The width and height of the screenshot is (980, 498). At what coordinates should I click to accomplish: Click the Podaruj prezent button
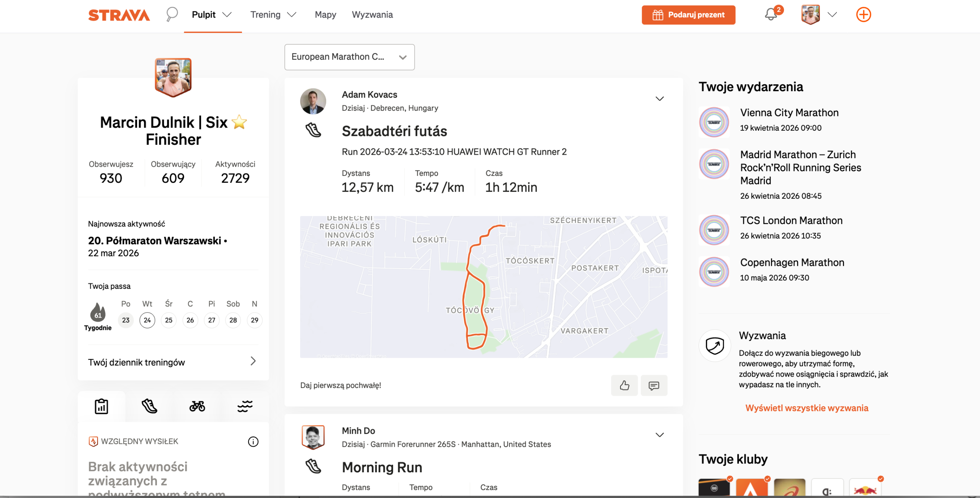pyautogui.click(x=688, y=15)
